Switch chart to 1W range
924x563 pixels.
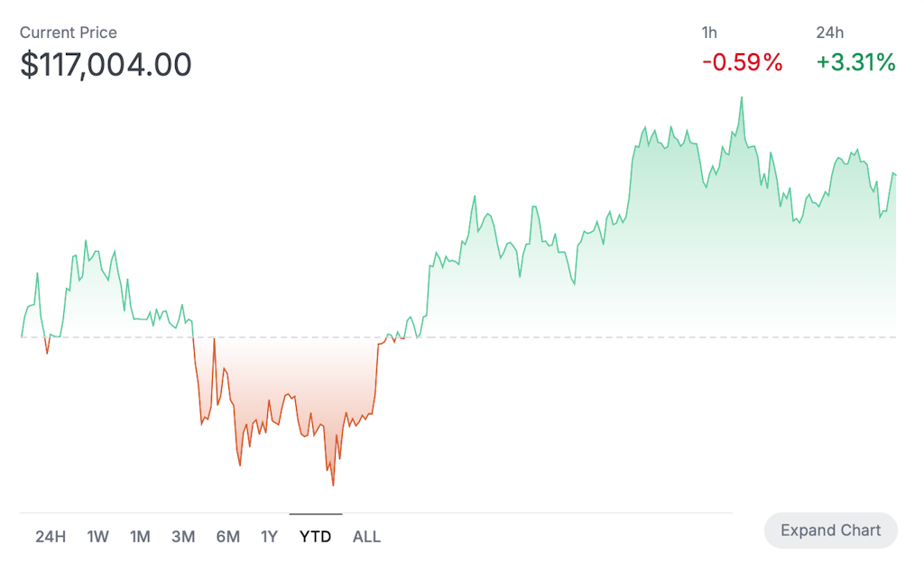click(x=97, y=537)
